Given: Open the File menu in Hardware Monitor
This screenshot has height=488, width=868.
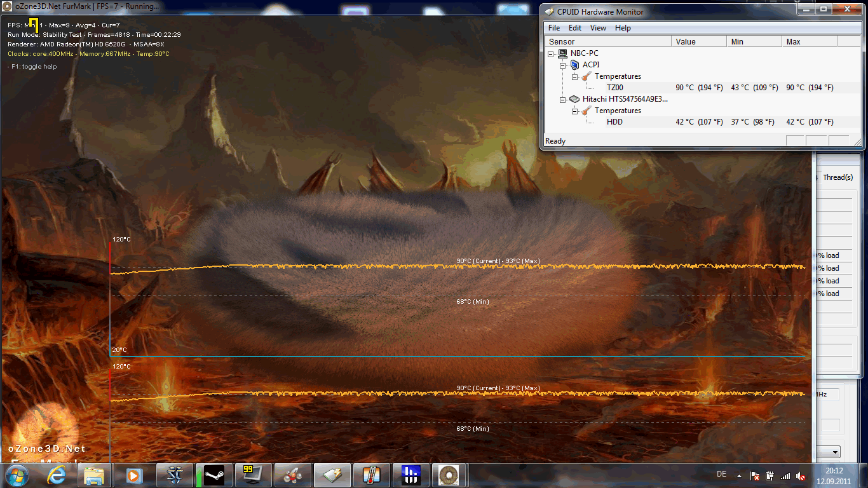Looking at the screenshot, I should click(x=554, y=28).
